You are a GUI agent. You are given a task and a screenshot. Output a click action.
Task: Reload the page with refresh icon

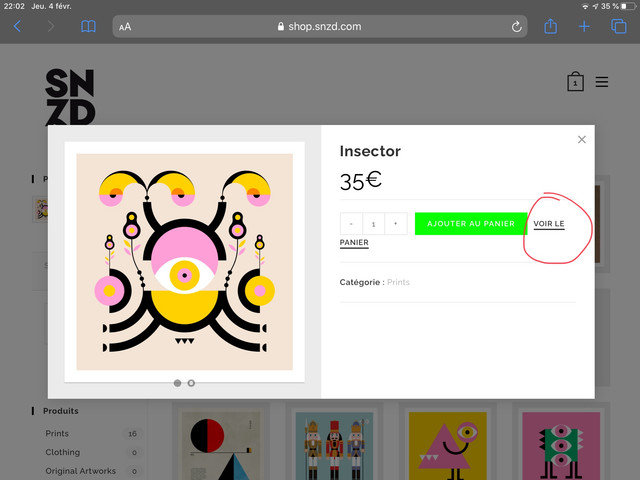[x=516, y=27]
